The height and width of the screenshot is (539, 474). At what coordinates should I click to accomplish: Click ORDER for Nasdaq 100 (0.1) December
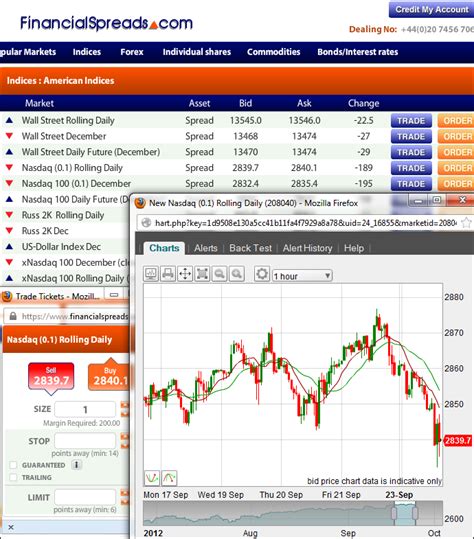tap(456, 184)
